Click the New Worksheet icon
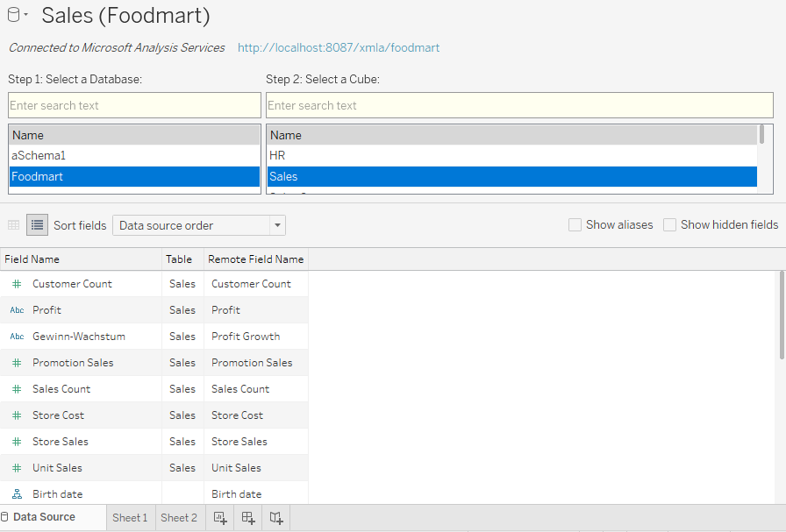This screenshot has height=532, width=786. point(220,517)
